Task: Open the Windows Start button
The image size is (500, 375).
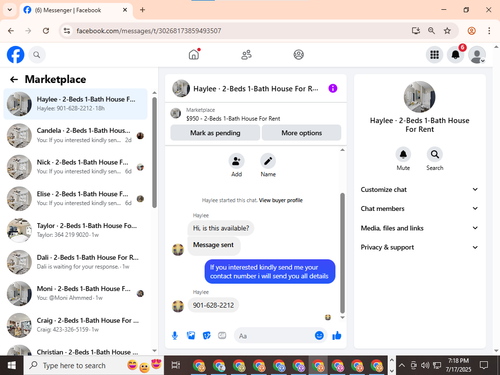Action: point(12,365)
